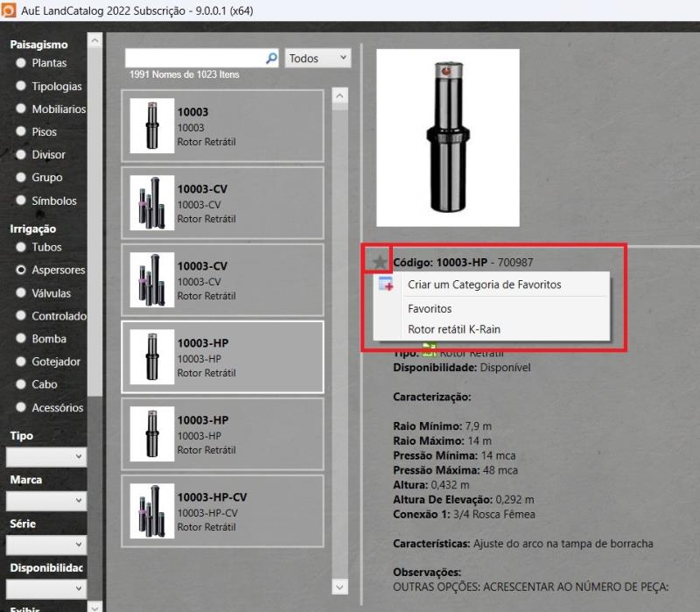Select the Controlado radio option

[x=20, y=315]
